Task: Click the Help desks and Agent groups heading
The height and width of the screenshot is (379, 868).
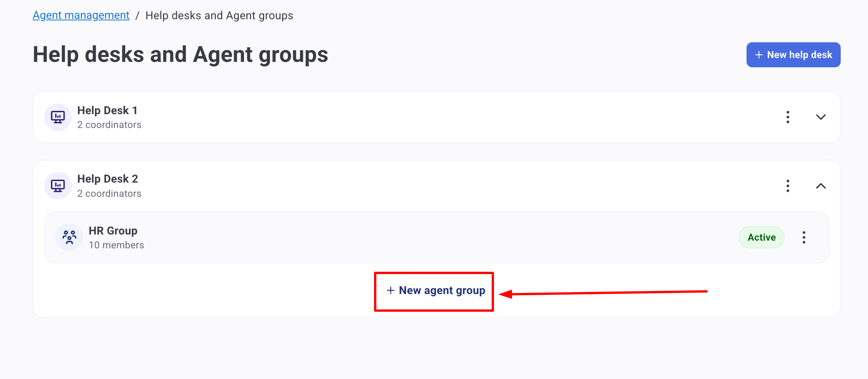Action: [180, 55]
